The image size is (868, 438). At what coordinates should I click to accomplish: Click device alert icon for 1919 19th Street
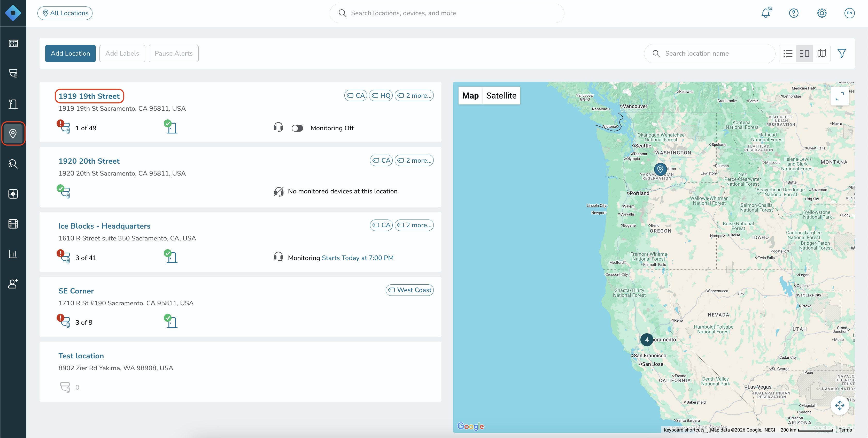point(63,127)
